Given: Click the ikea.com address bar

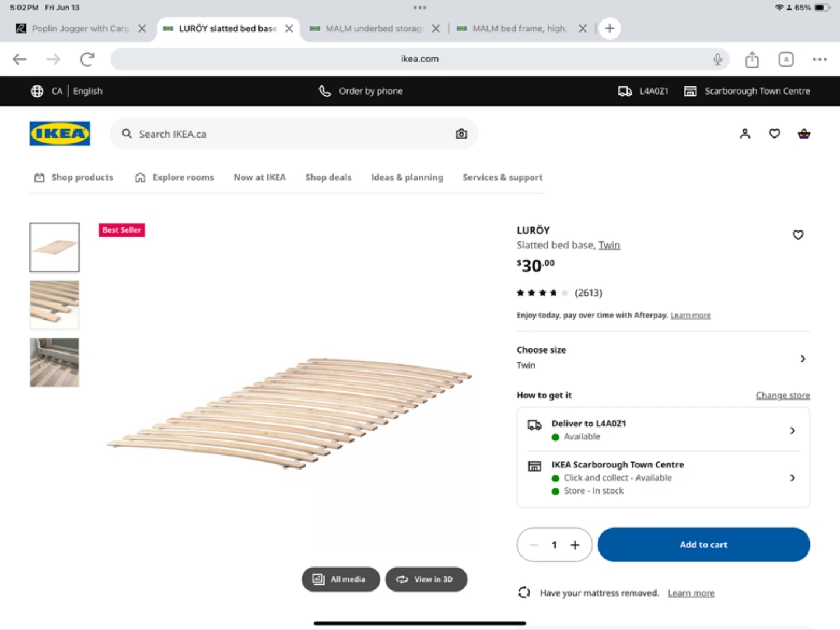Looking at the screenshot, I should tap(419, 59).
